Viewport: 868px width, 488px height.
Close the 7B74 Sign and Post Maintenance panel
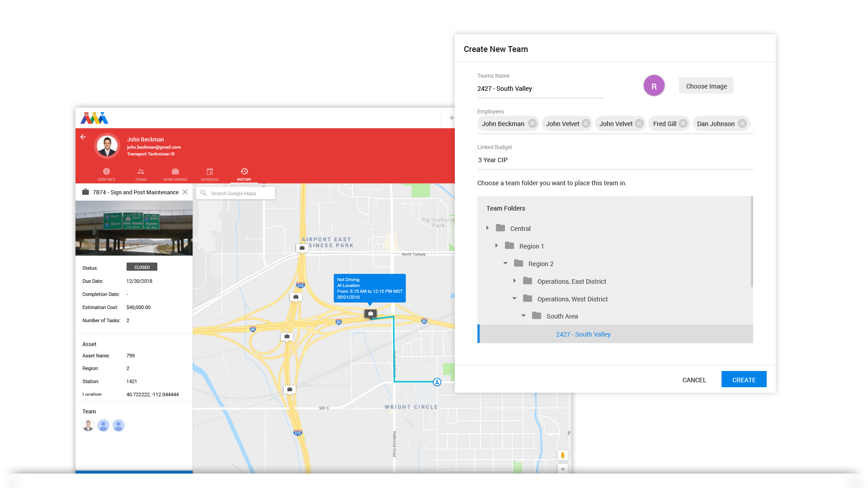185,192
